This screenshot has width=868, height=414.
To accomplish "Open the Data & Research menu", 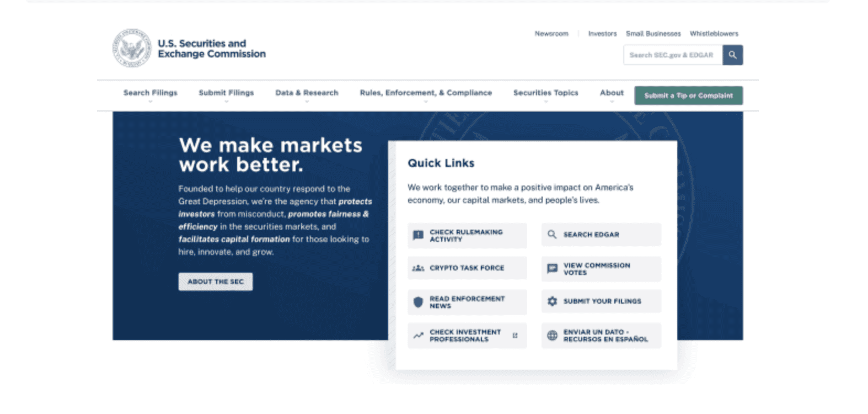I will 307,93.
